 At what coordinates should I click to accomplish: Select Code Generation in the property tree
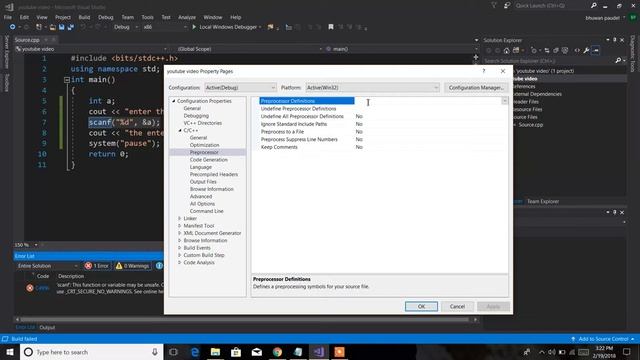coord(209,160)
